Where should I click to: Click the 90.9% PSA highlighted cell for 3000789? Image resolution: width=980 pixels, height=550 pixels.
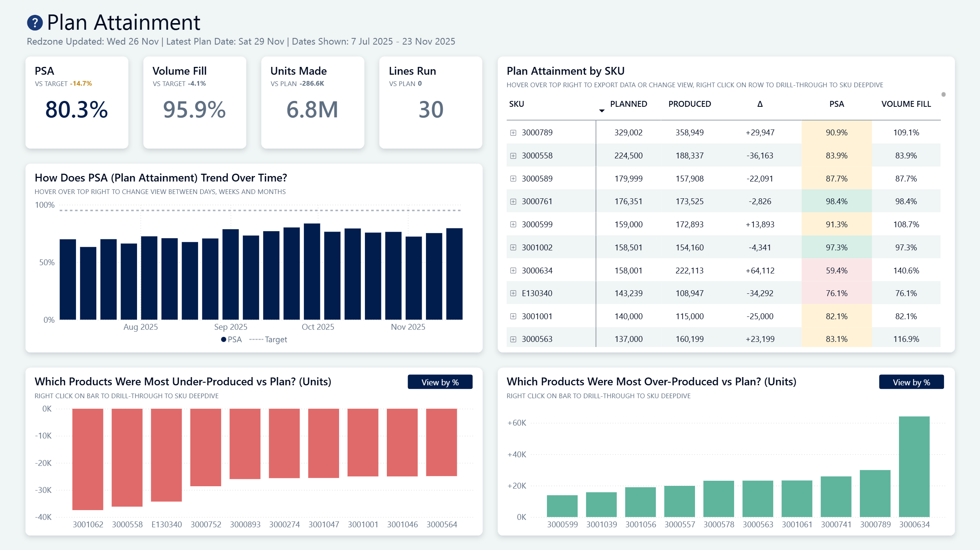click(x=836, y=132)
